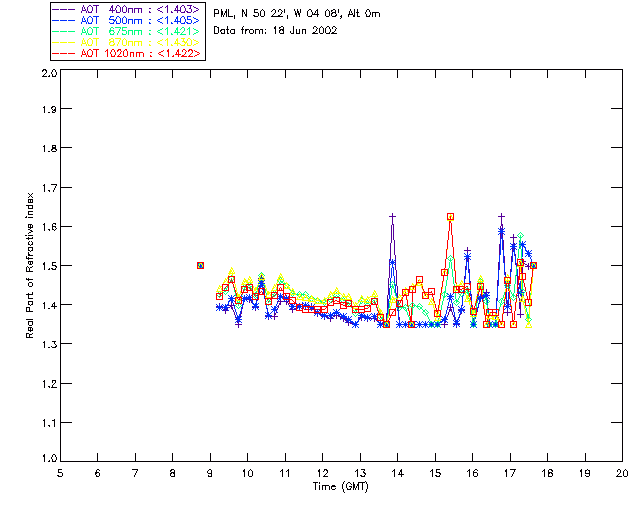Click the x-axis label 5
This screenshot has height=512, width=640.
(x=60, y=473)
